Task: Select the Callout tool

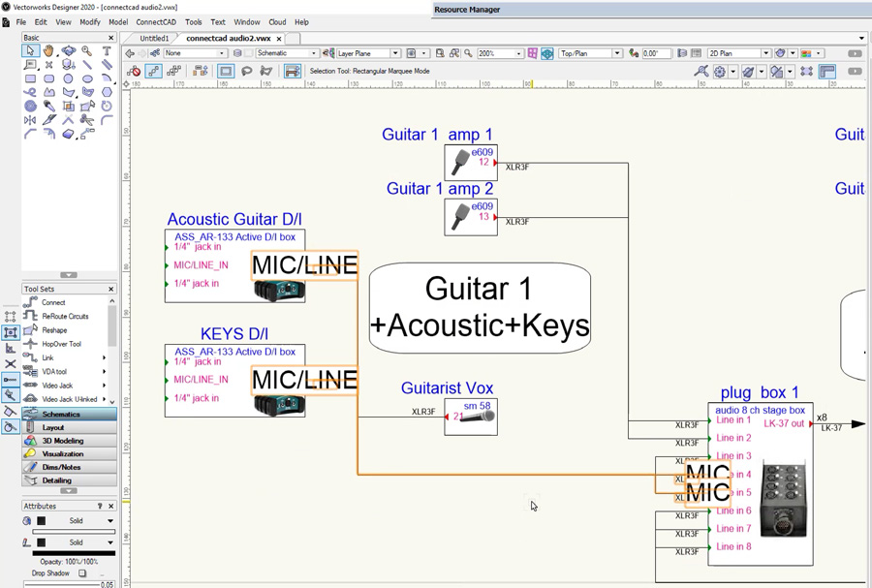Action: [30, 65]
